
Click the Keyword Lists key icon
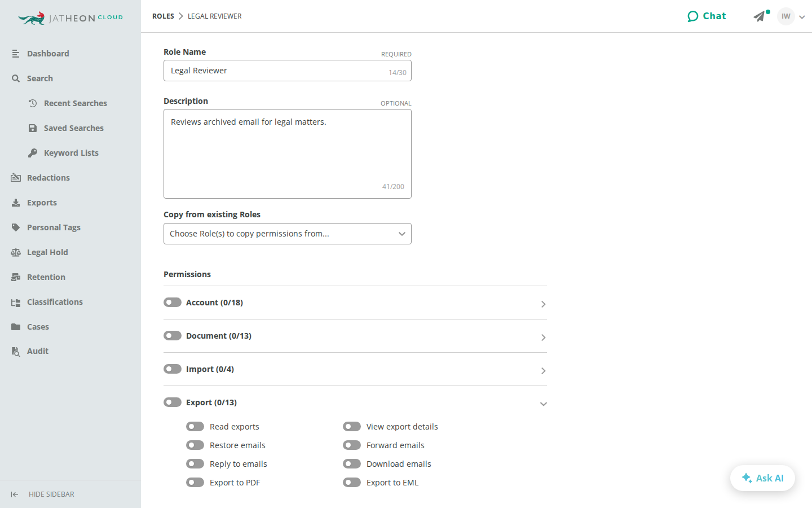click(33, 153)
